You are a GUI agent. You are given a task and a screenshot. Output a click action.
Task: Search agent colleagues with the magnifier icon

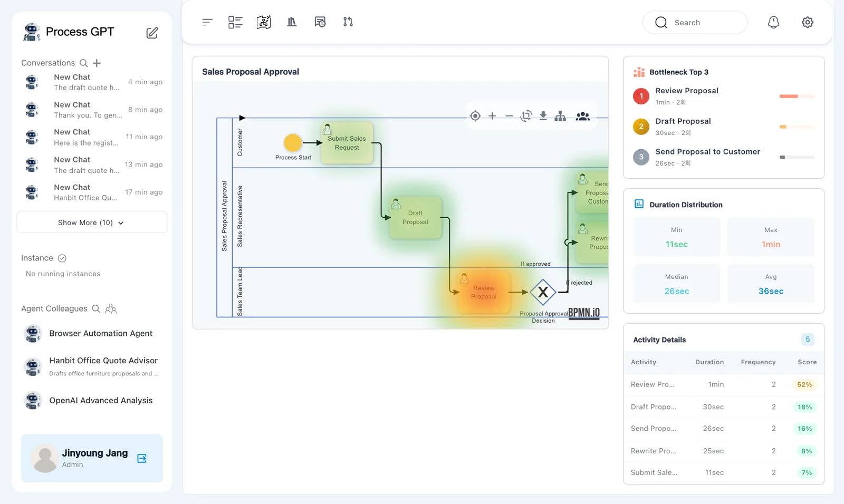coord(96,309)
